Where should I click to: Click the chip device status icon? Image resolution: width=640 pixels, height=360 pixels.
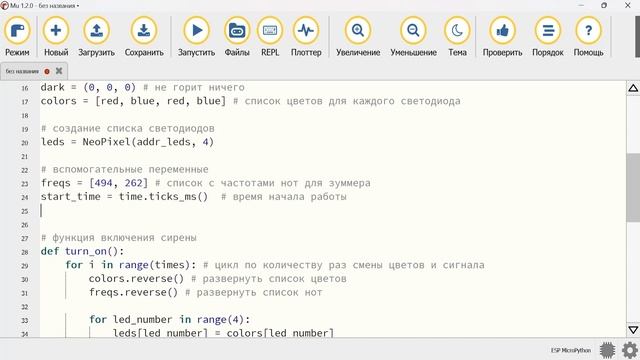coord(607,350)
